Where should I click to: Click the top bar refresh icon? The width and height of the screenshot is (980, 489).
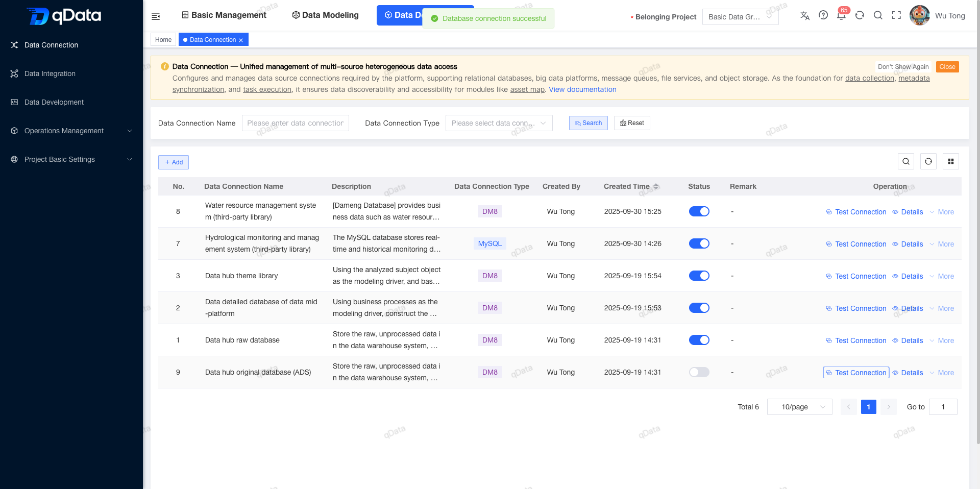tap(860, 15)
